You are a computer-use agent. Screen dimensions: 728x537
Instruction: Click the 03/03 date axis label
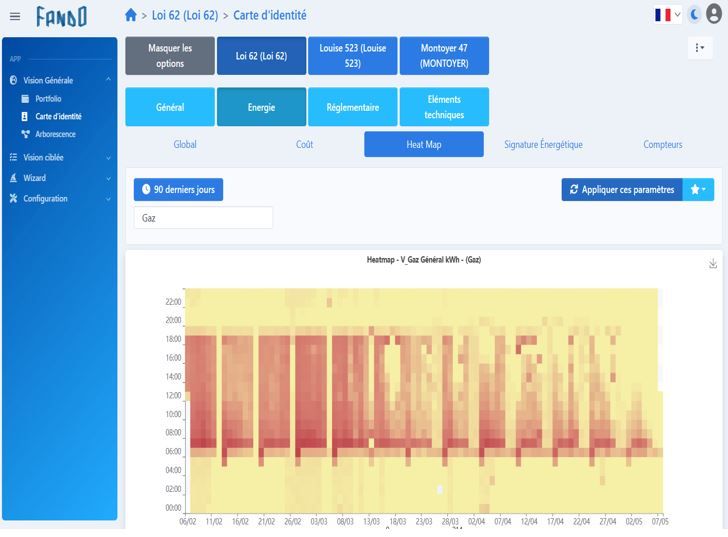319,522
